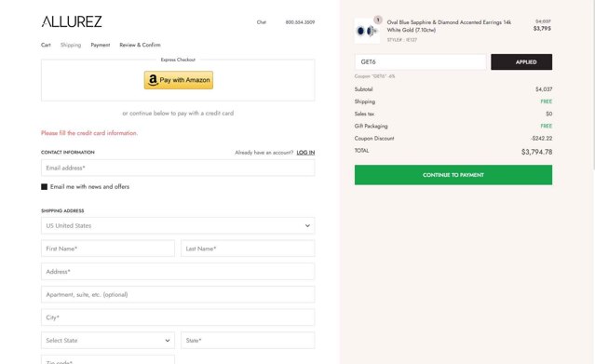Click the page scrollbar on the right
This screenshot has width=595, height=364.
593,86
